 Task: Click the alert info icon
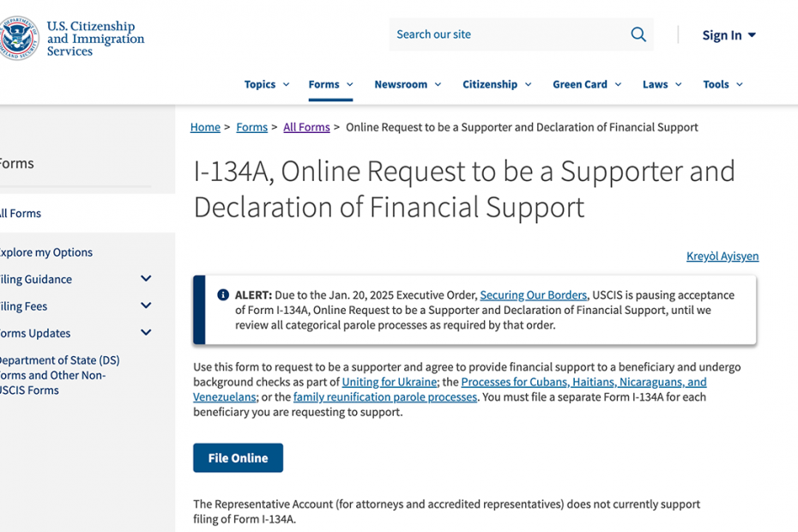(x=223, y=295)
